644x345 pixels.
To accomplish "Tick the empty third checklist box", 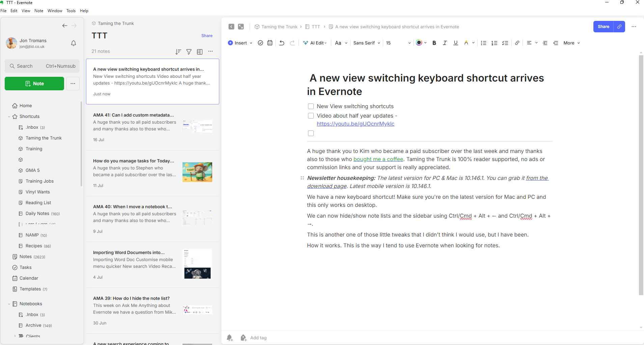I will 311,133.
